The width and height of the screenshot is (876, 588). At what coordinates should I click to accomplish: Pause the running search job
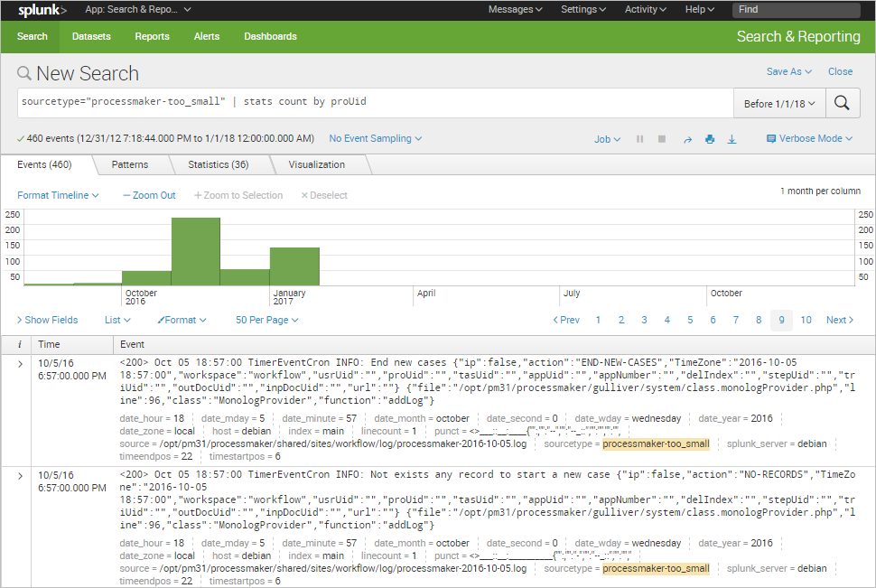tap(639, 139)
